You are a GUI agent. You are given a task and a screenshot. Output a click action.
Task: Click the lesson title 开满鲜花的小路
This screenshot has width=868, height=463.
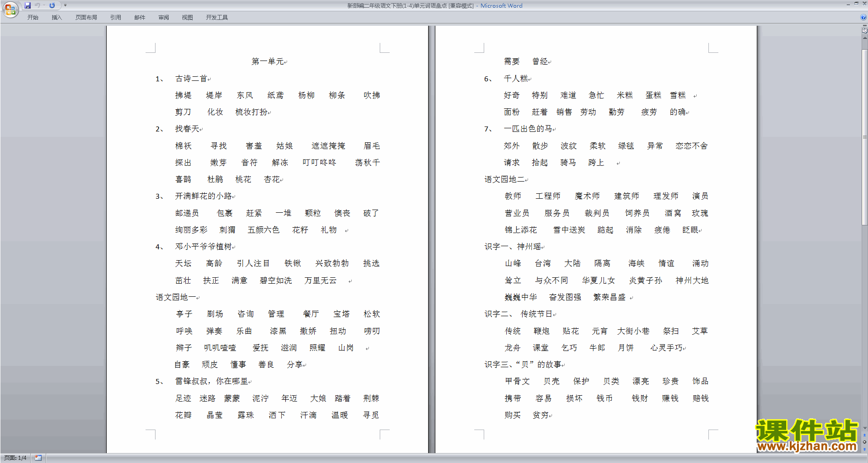(203, 196)
